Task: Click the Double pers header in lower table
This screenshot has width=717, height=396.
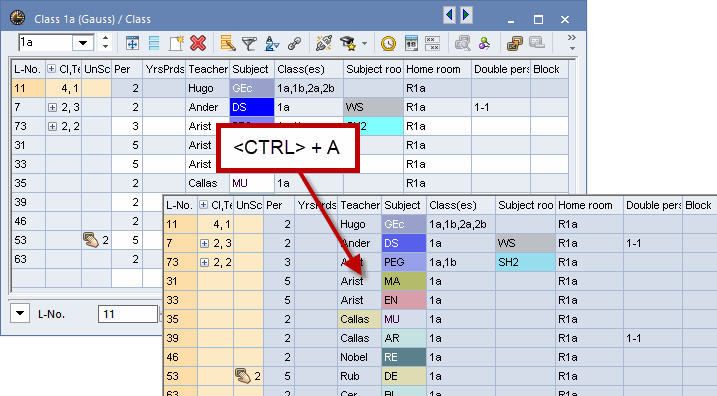Action: [653, 205]
